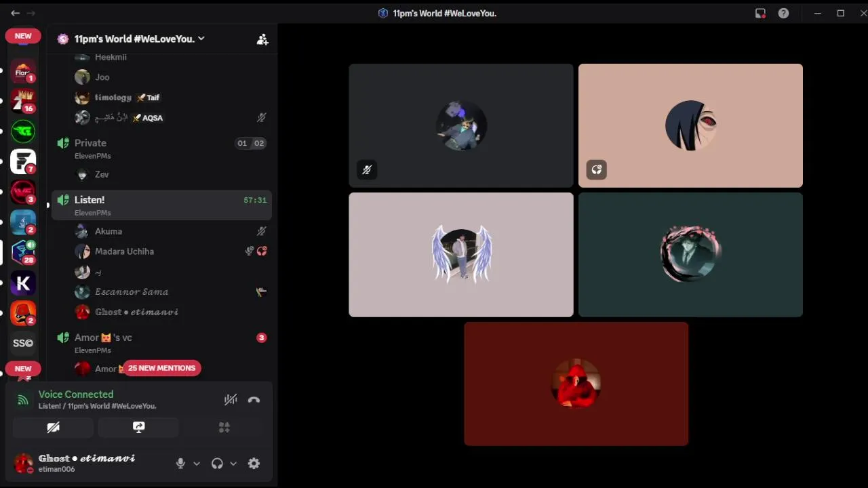Focus the winged avatar video tile
The width and height of the screenshot is (868, 488).
coord(461,255)
